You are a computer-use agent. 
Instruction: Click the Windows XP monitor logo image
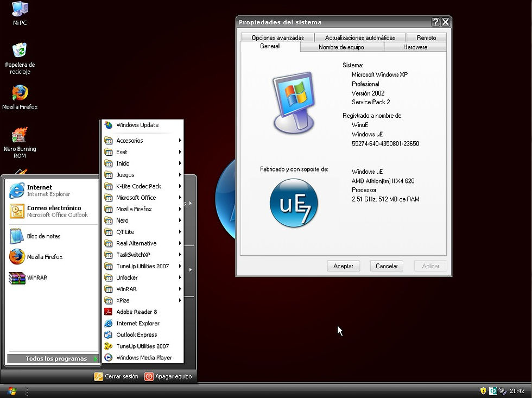(x=294, y=102)
